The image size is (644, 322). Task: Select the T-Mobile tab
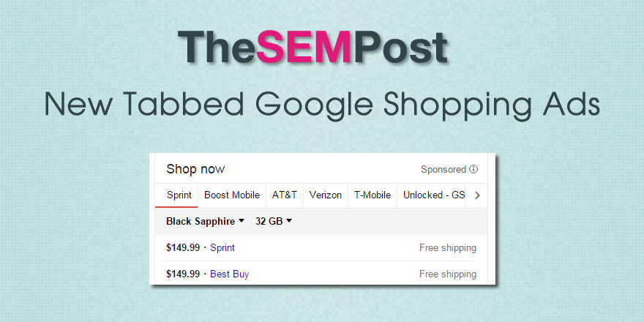click(x=372, y=195)
